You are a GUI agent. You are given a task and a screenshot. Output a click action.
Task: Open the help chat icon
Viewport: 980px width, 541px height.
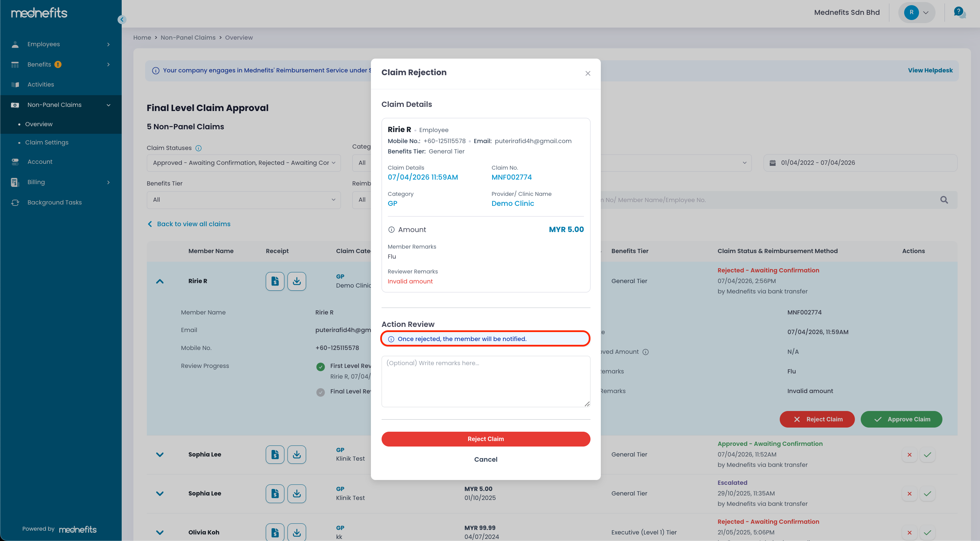[x=959, y=12]
